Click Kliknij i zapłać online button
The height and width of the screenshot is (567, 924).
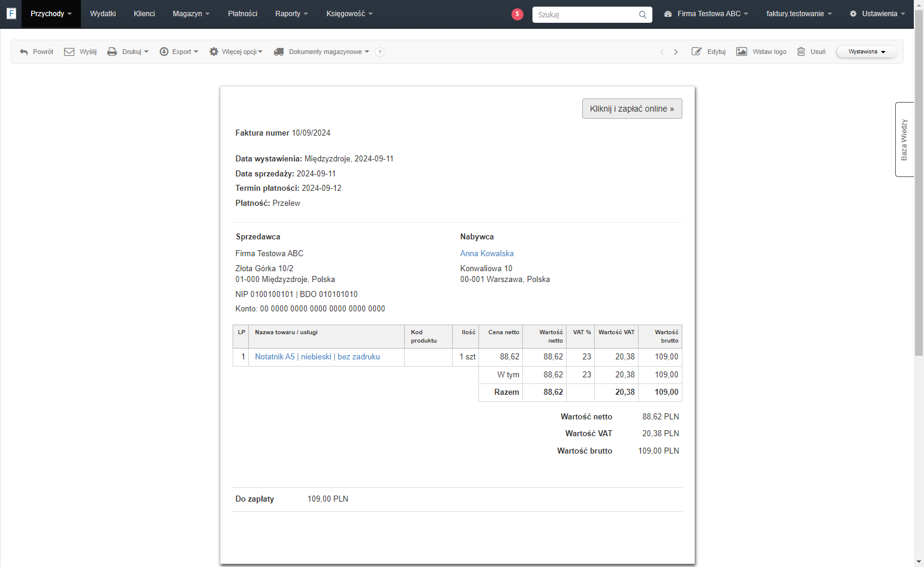[x=632, y=109]
